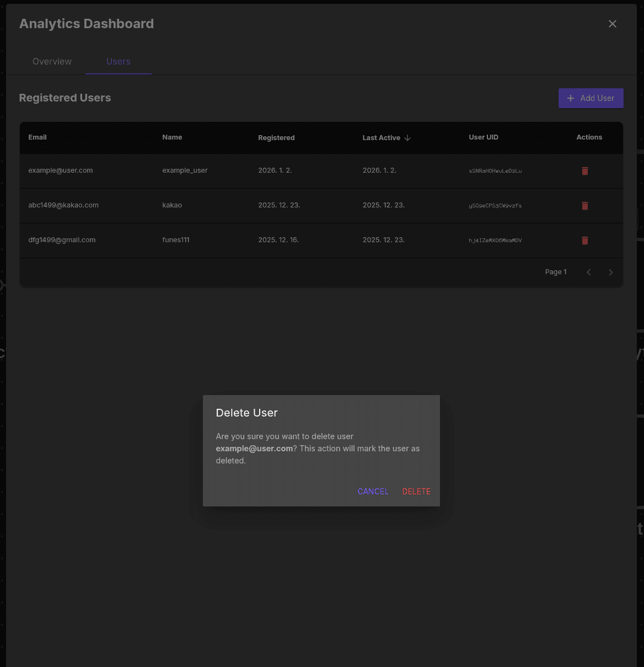644x667 pixels.
Task: Open the Add User dialog
Action: [x=591, y=98]
